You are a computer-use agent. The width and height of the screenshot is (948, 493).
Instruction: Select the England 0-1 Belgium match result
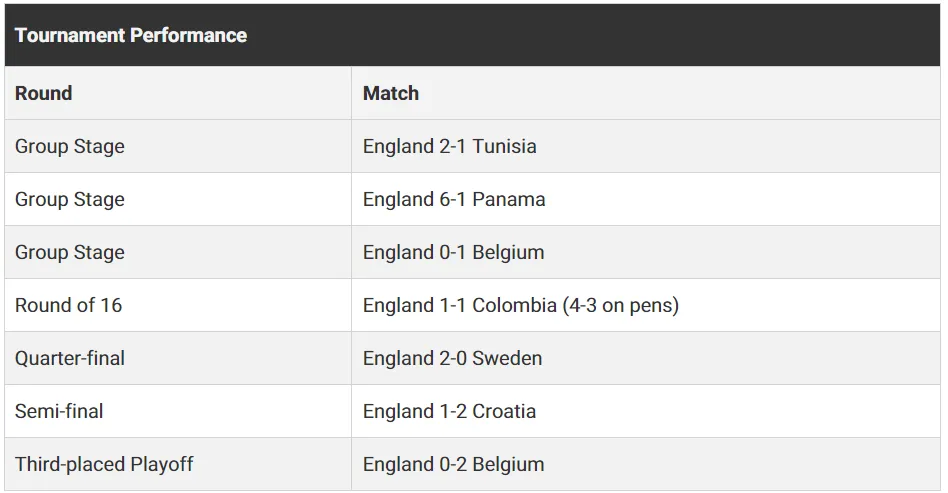tap(453, 252)
